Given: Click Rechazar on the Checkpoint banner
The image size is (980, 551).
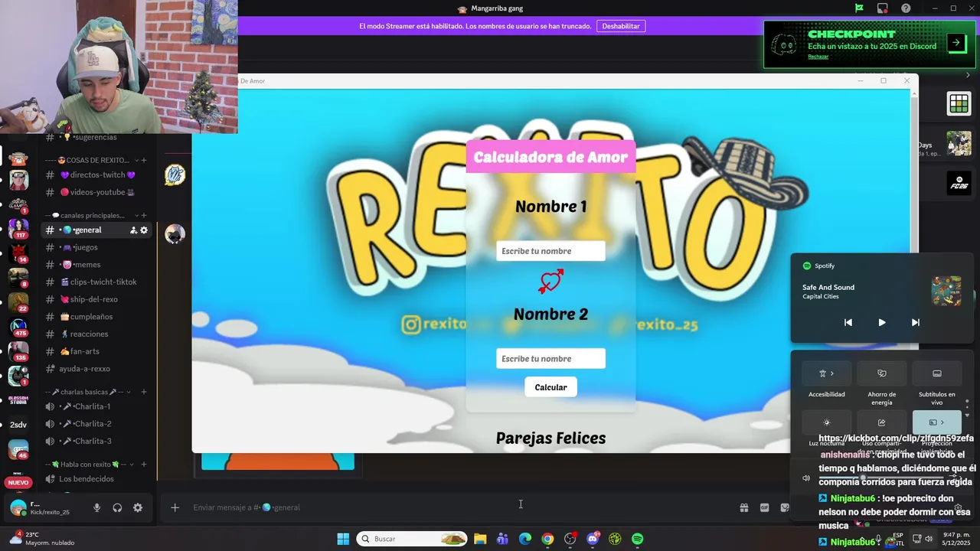Looking at the screenshot, I should (x=818, y=57).
